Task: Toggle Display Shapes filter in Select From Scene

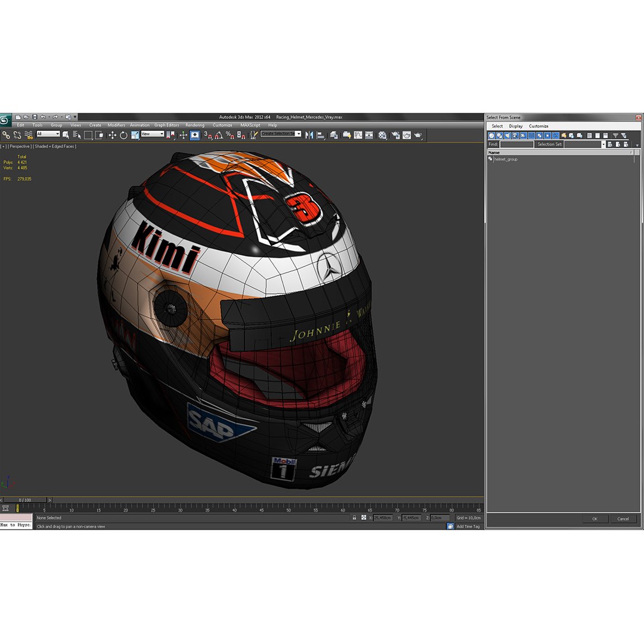Action: [500, 135]
